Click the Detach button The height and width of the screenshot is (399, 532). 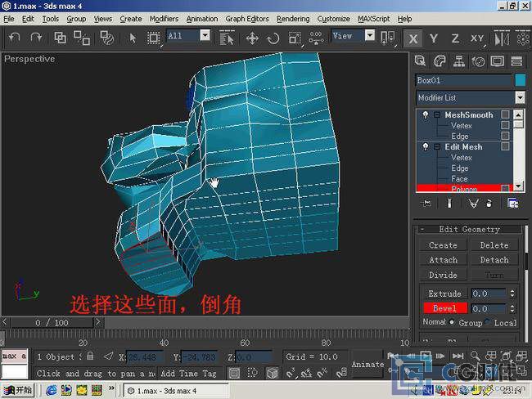494,260
